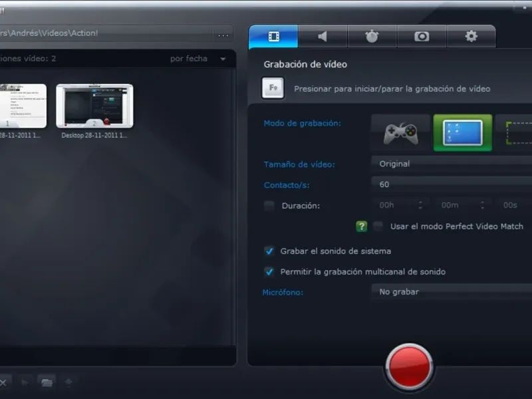Select recording thumbnail number 2
The width and height of the screenshot is (532, 399).
pyautogui.click(x=94, y=106)
